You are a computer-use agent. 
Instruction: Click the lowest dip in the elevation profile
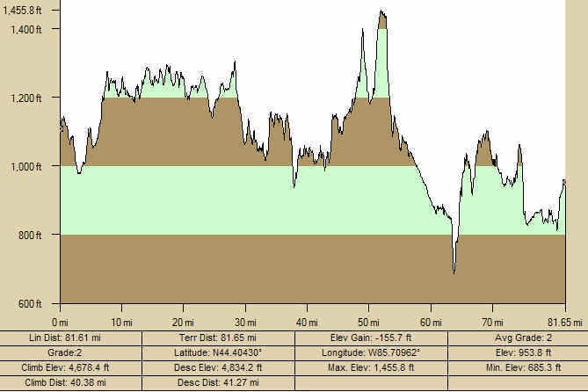454,272
